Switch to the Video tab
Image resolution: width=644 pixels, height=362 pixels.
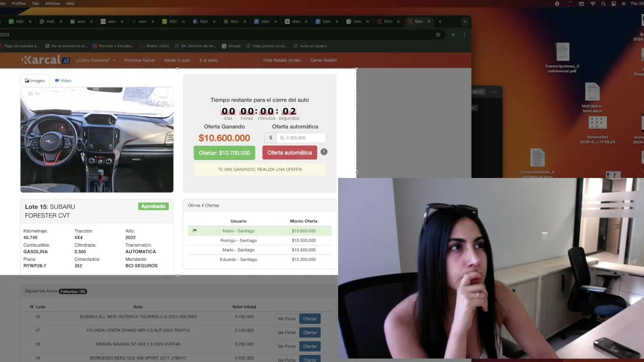pyautogui.click(x=63, y=80)
